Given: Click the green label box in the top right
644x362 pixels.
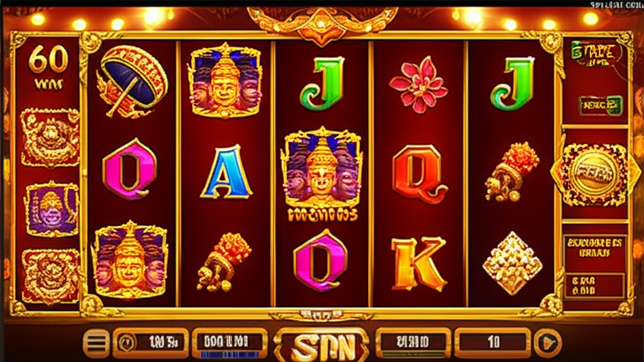Looking at the screenshot, I should pyautogui.click(x=595, y=54).
